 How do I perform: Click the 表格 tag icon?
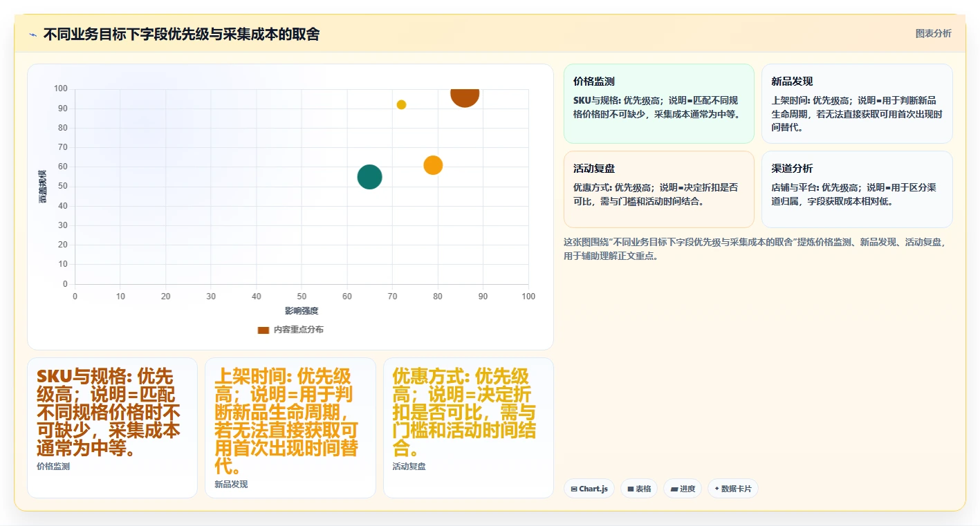pyautogui.click(x=630, y=489)
